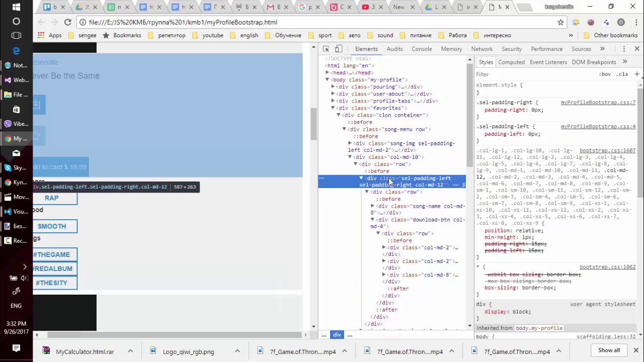Open Chrome's three-dot menu
Screen dimensions: 644x362
tap(635, 22)
